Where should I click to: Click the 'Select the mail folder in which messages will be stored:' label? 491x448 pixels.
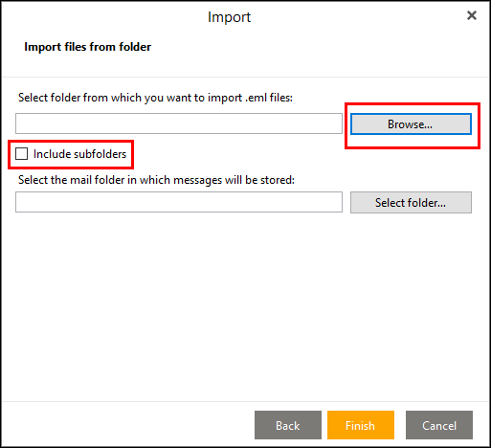[x=156, y=180]
